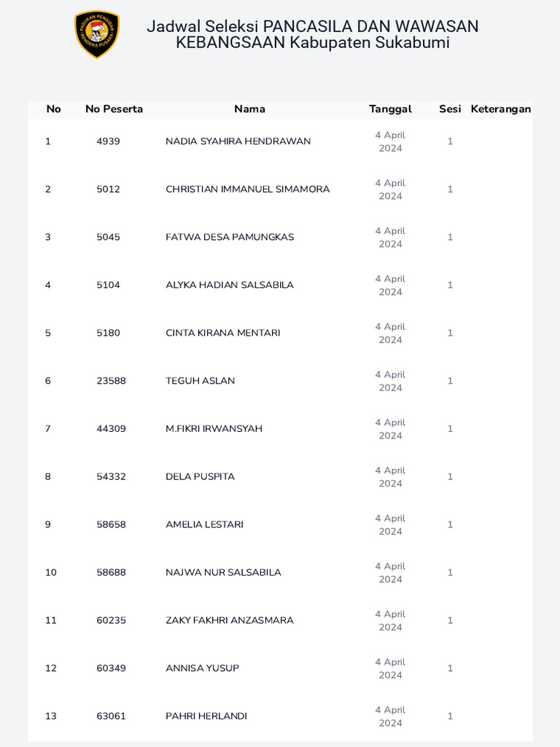Screen dimensions: 560x747
Task: Click participant number 23588
Action: (x=111, y=381)
